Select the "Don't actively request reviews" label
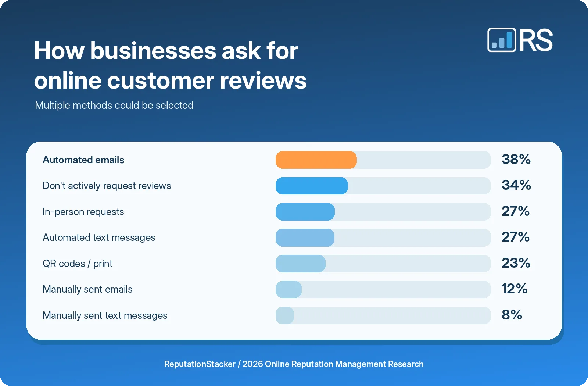Viewport: 588px width, 386px height. [x=107, y=186]
